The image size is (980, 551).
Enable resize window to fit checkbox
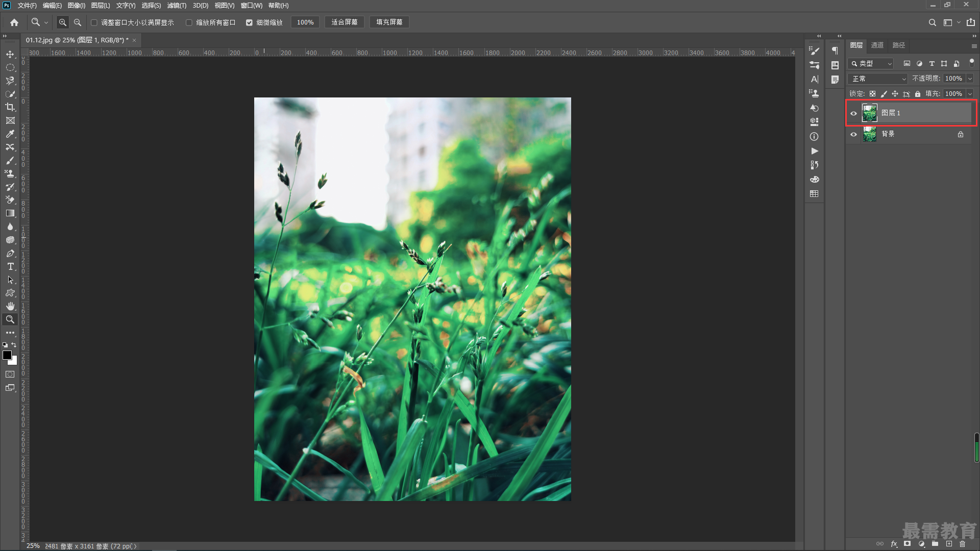point(94,22)
